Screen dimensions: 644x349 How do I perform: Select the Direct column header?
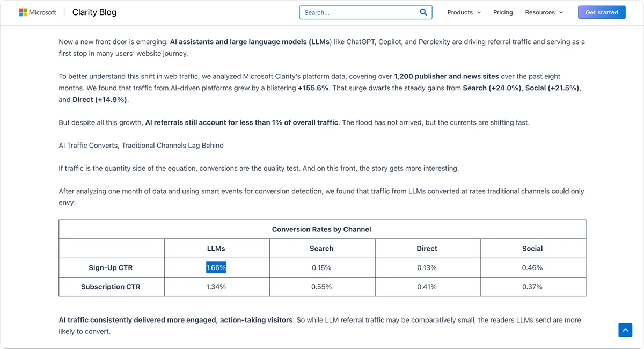(427, 249)
